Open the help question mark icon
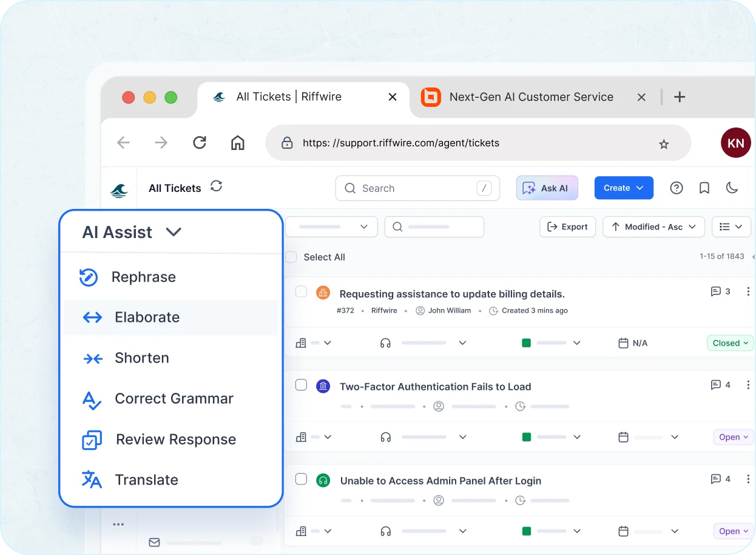Viewport: 756px width, 555px height. (x=677, y=188)
